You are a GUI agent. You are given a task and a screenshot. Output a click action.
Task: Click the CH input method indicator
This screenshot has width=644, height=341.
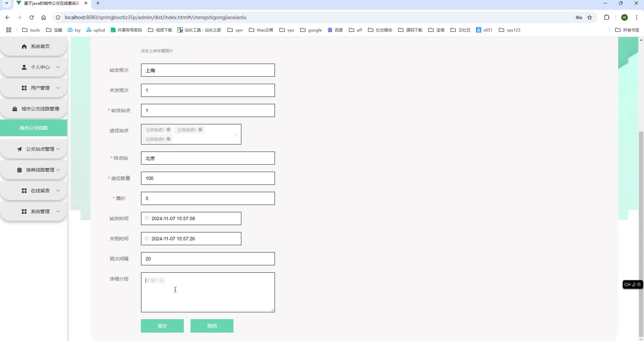(633, 285)
